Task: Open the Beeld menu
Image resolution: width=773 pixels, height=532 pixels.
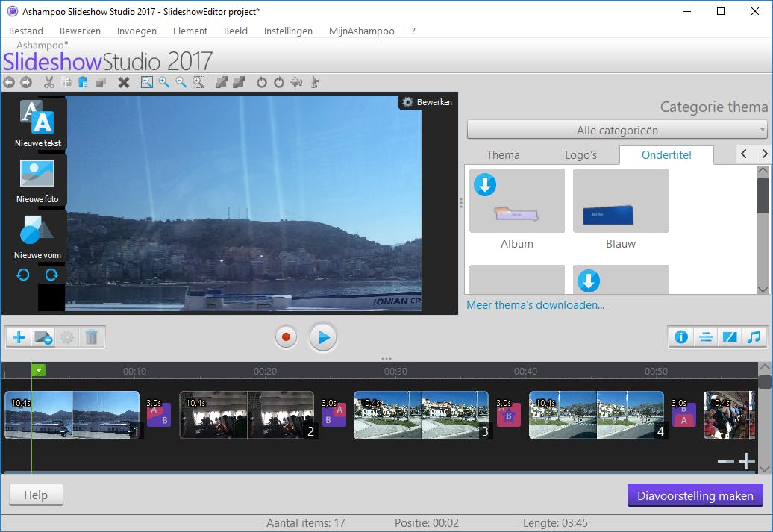Action: click(x=236, y=31)
